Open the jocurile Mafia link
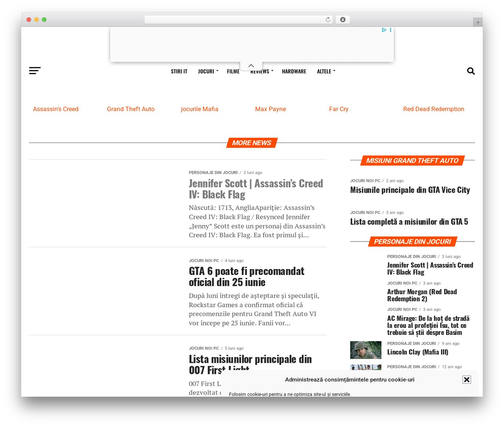Screen dimensions: 504x427 tap(200, 109)
